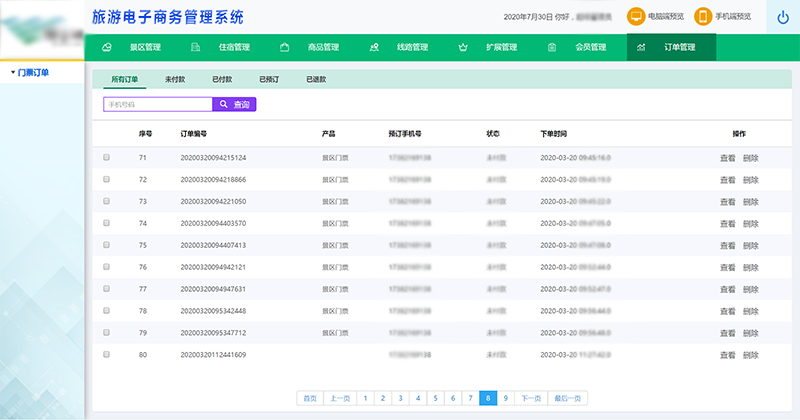Click the 住宿管理 building icon
This screenshot has height=420, width=800.
tap(195, 47)
